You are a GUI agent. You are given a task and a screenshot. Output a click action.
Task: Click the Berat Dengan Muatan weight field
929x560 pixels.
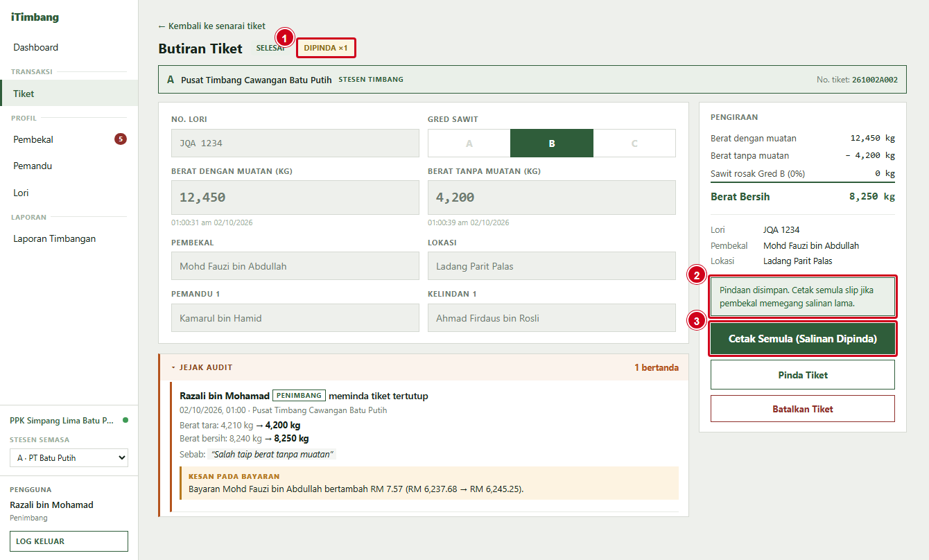295,198
